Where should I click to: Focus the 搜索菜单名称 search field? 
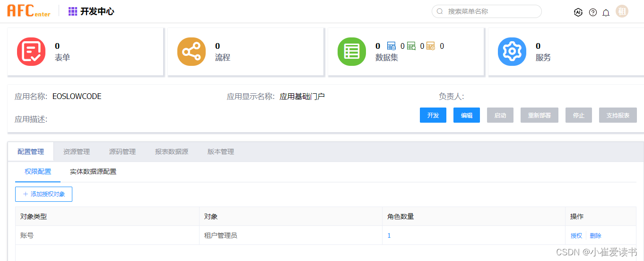[487, 11]
